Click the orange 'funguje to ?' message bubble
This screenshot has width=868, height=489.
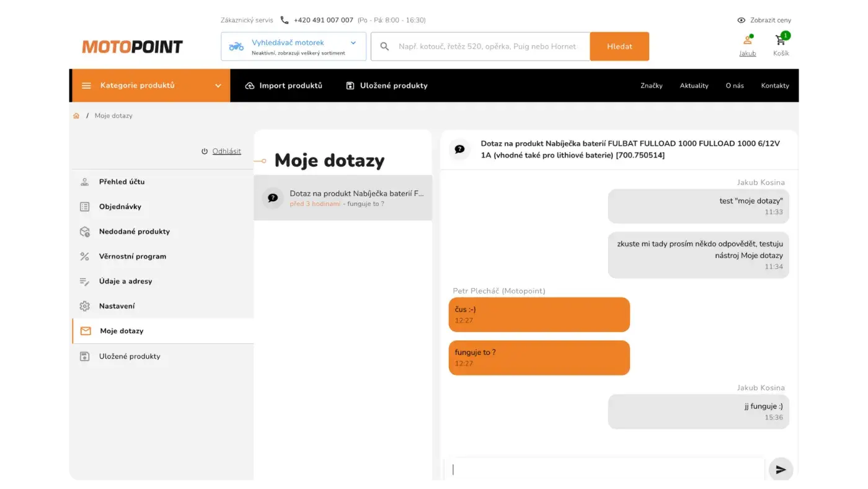pos(539,357)
